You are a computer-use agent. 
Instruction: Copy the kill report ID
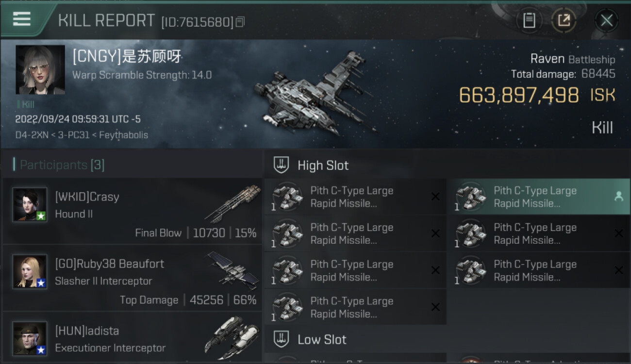[240, 22]
